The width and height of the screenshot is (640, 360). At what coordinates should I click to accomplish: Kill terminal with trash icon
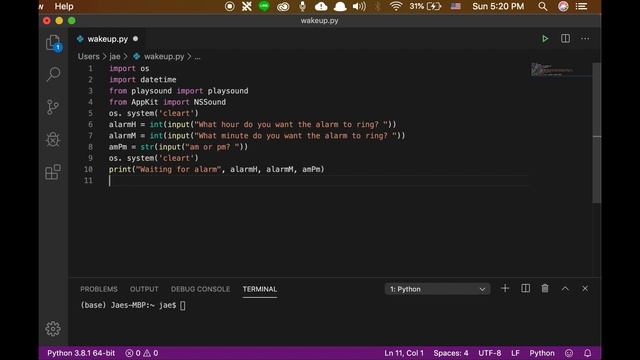[545, 289]
